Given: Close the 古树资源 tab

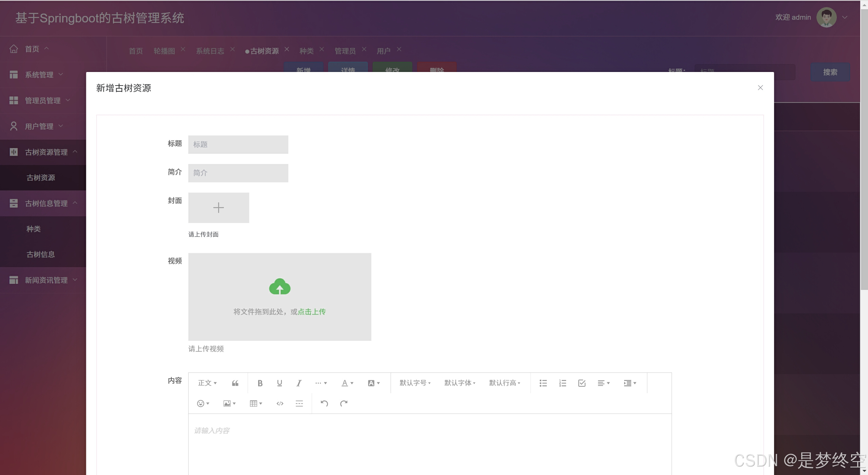Looking at the screenshot, I should (287, 49).
